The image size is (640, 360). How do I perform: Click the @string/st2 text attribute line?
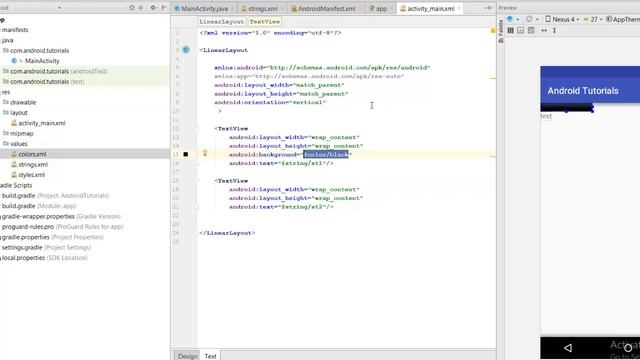(281, 207)
